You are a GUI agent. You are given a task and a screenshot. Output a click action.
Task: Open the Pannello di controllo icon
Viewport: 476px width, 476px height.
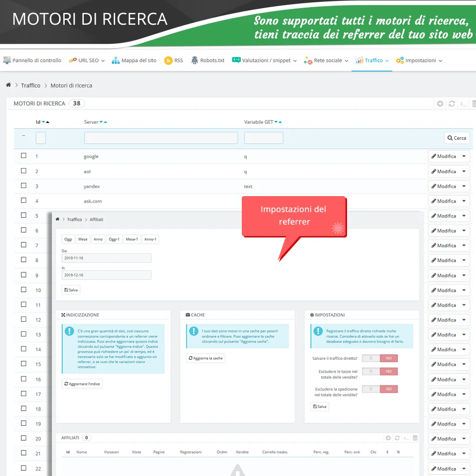[7, 60]
